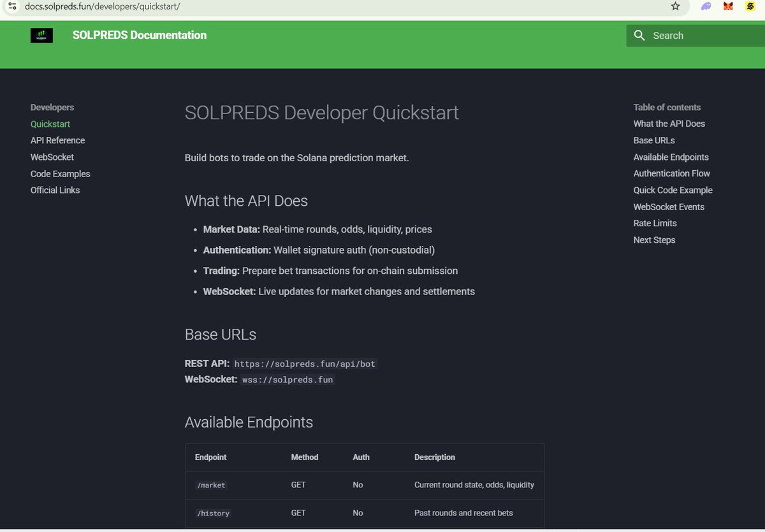Select WebSocket in the sidebar navigation

coord(52,157)
